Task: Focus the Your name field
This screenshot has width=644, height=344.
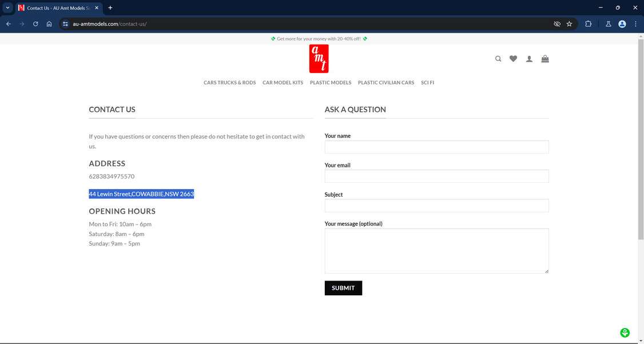Action: [436, 147]
